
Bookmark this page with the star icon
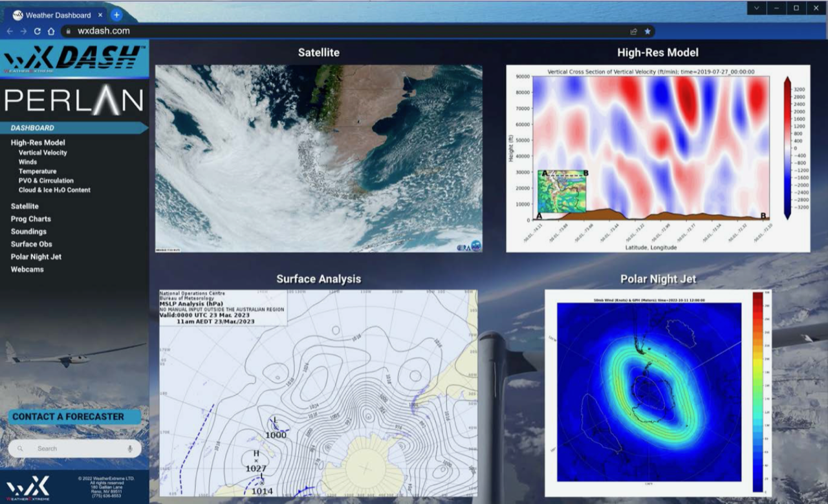coord(648,31)
